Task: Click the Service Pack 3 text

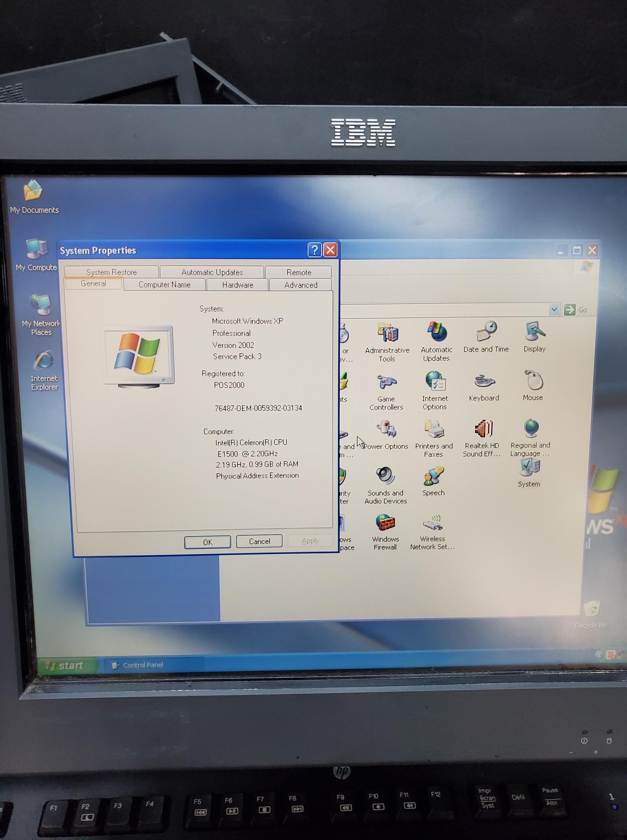Action: click(237, 356)
